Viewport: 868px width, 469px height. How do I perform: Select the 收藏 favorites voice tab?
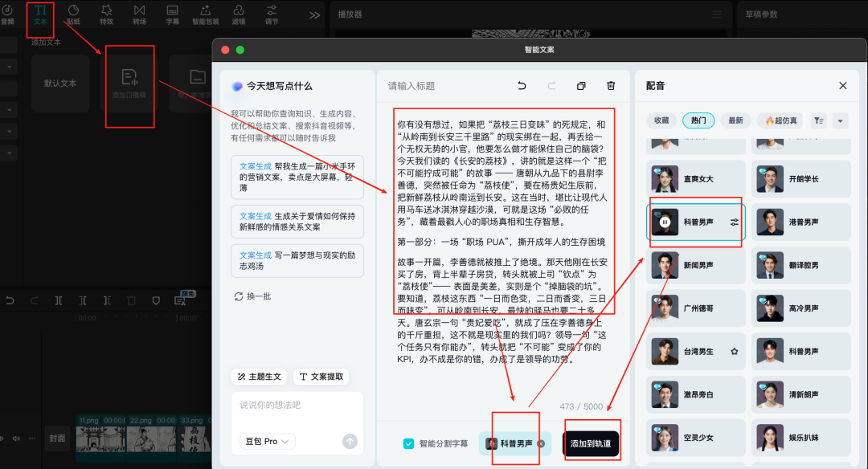(661, 120)
